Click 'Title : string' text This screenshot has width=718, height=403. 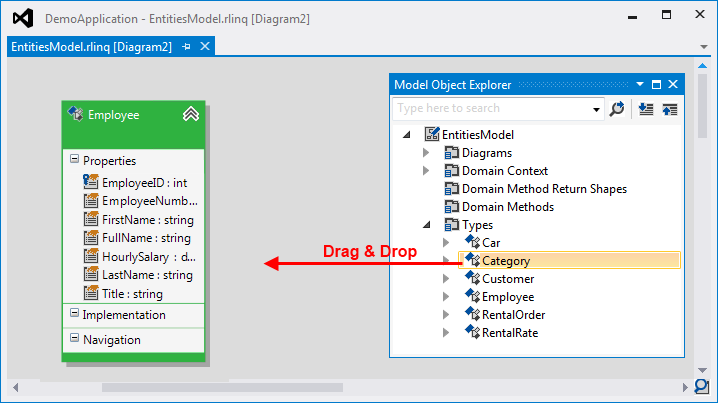[x=132, y=294]
